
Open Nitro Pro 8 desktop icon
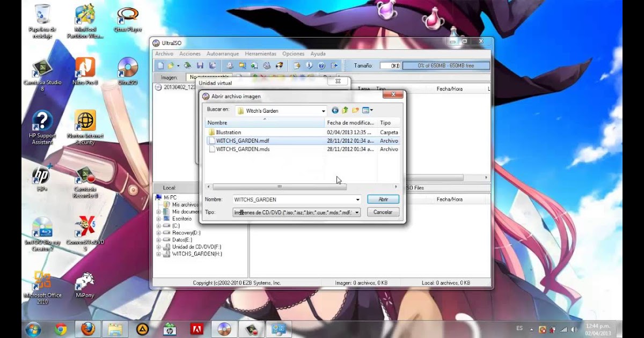[85, 71]
